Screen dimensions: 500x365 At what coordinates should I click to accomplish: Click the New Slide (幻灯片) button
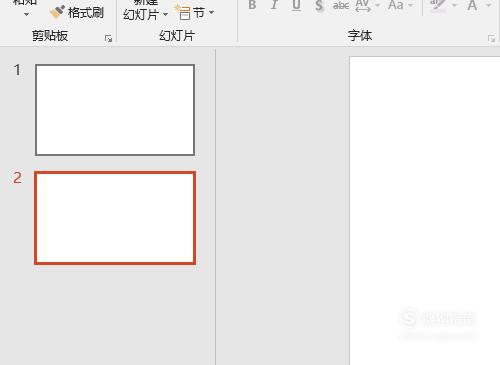(x=141, y=14)
